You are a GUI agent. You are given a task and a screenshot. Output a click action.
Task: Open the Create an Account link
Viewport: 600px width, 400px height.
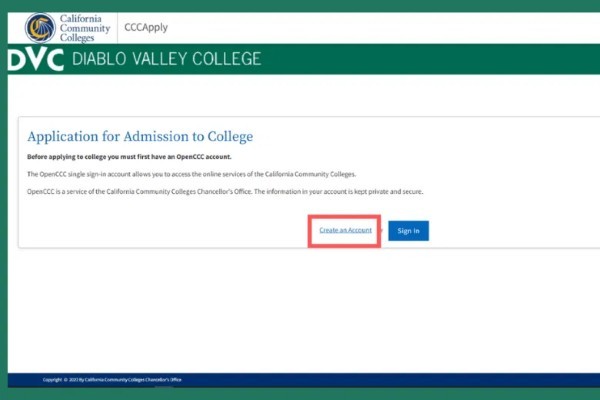pos(345,231)
